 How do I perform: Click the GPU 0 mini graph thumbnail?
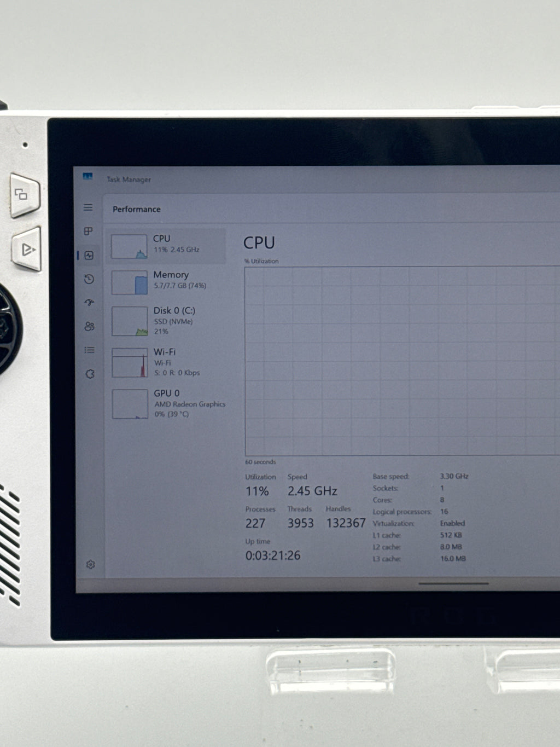(x=130, y=404)
